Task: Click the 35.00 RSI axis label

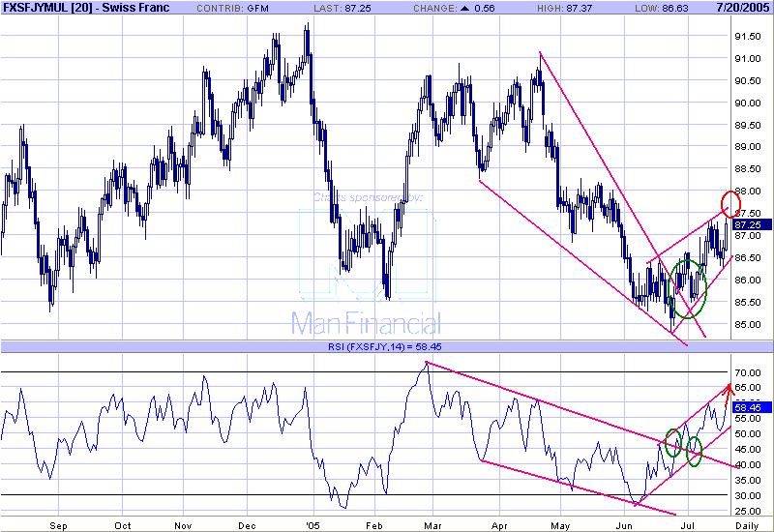Action: [747, 480]
